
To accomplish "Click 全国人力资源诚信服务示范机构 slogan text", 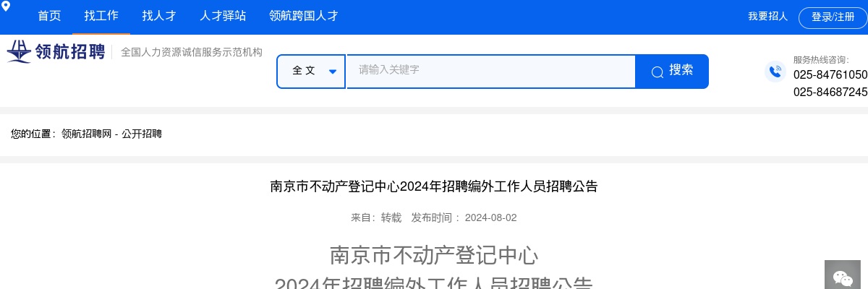I will pyautogui.click(x=192, y=52).
